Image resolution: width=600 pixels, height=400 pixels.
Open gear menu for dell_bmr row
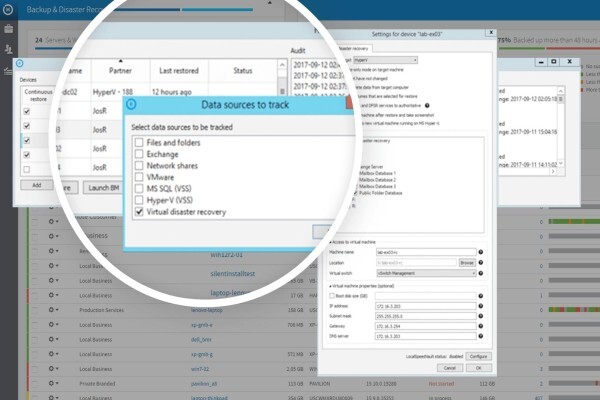tap(53, 339)
